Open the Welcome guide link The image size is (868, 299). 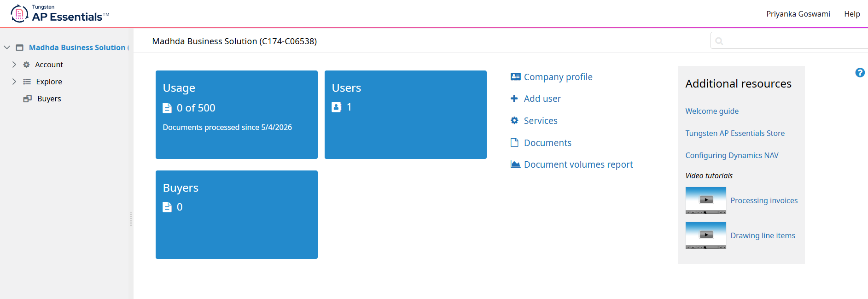pyautogui.click(x=712, y=111)
